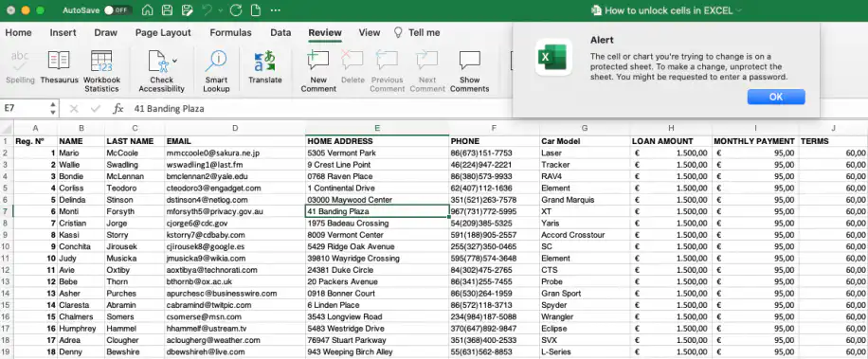This screenshot has width=868, height=359.
Task: Open the Thesaurus tool
Action: (59, 67)
